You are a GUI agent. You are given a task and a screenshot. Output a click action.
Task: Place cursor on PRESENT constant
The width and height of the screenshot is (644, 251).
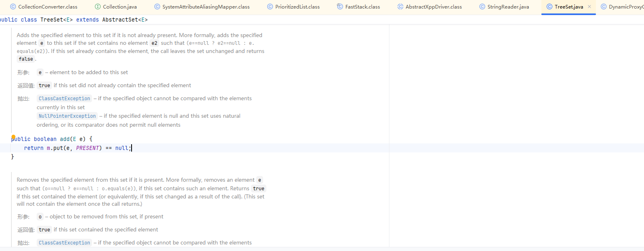pyautogui.click(x=88, y=148)
